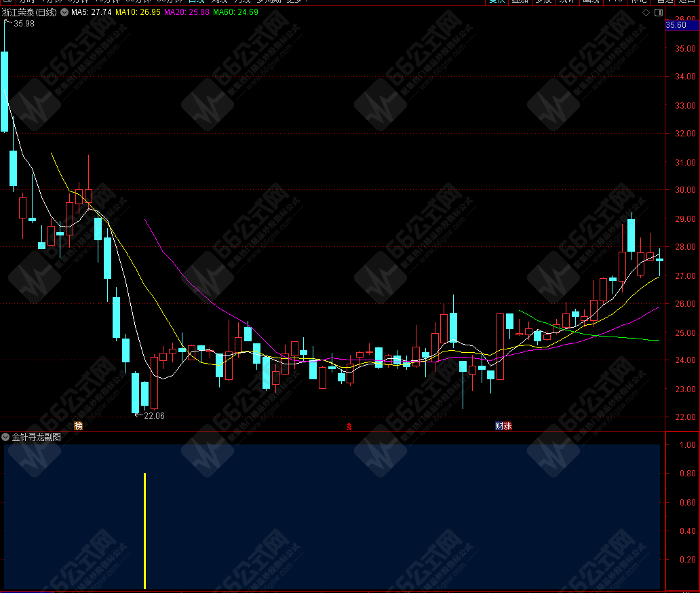The image size is (700, 593).
Task: Click the 35.60 price tag on the axis
Action: tap(676, 25)
